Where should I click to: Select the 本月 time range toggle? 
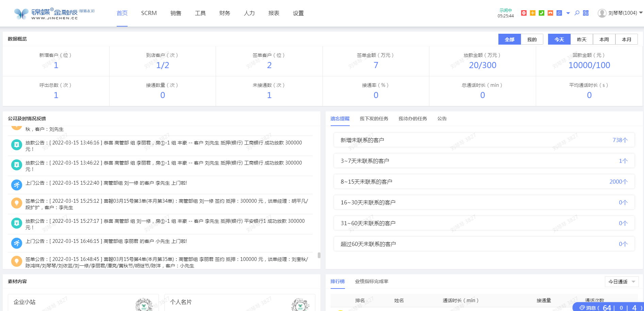click(x=627, y=39)
